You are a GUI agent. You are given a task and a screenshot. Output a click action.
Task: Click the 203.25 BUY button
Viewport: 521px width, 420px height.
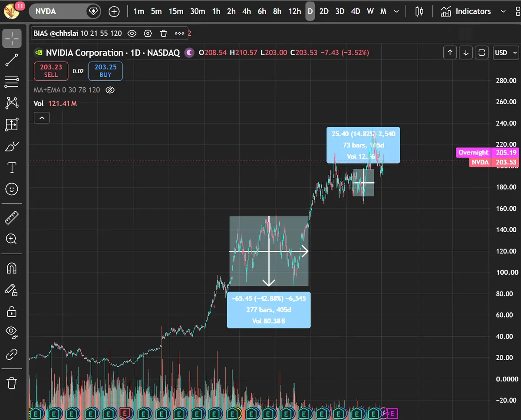(x=106, y=71)
